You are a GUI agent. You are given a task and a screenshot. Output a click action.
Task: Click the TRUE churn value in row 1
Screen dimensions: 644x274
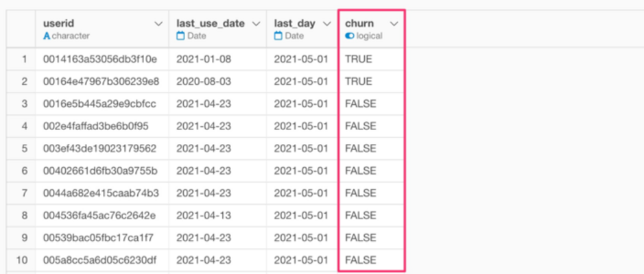pos(359,59)
